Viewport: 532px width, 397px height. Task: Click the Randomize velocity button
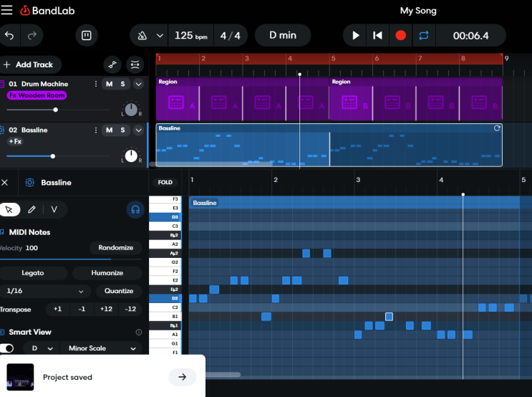[116, 248]
